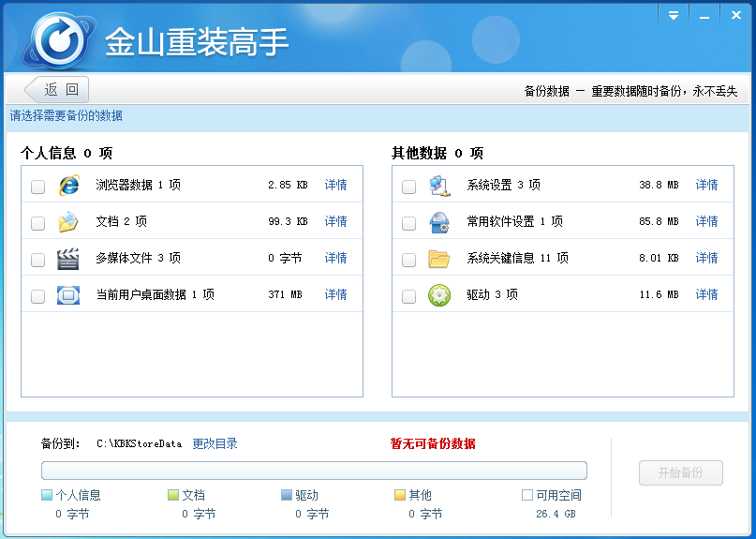Viewport: 756px width, 539px height.
Task: Check the 浏览器数据 checkbox
Action: click(38, 187)
